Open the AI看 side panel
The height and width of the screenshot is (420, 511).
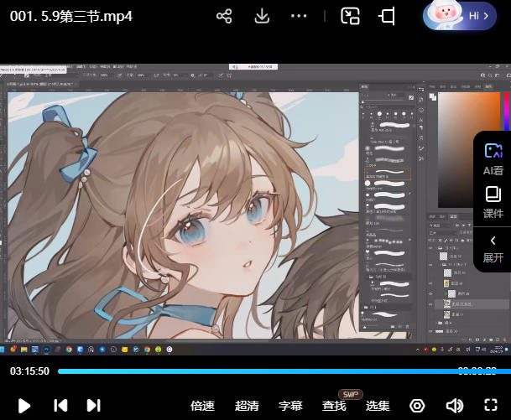pos(493,158)
